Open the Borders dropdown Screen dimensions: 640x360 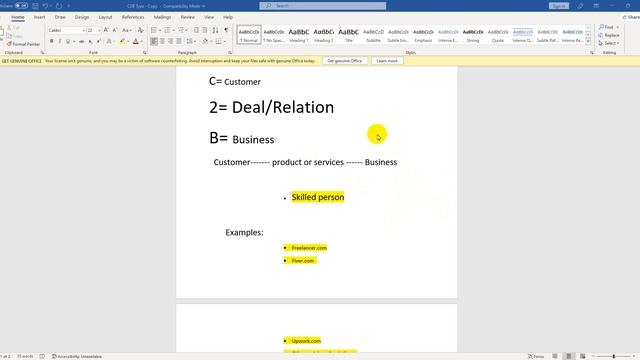click(x=224, y=42)
